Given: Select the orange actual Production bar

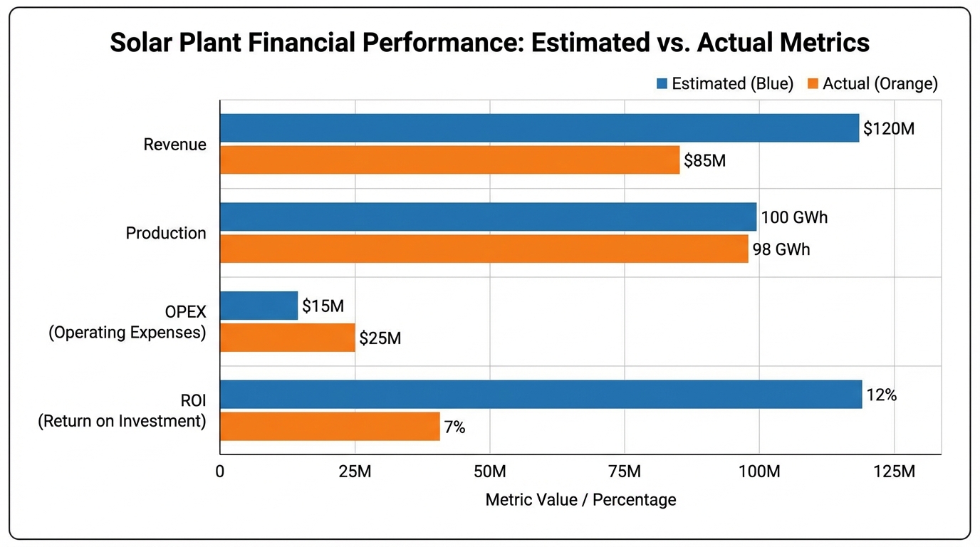Looking at the screenshot, I should pyautogui.click(x=484, y=249).
